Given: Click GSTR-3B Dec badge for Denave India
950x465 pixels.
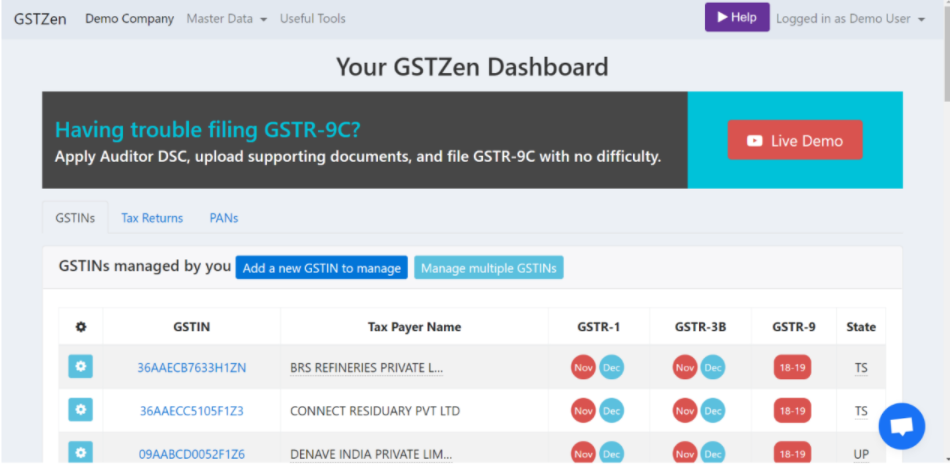Looking at the screenshot, I should tap(712, 453).
